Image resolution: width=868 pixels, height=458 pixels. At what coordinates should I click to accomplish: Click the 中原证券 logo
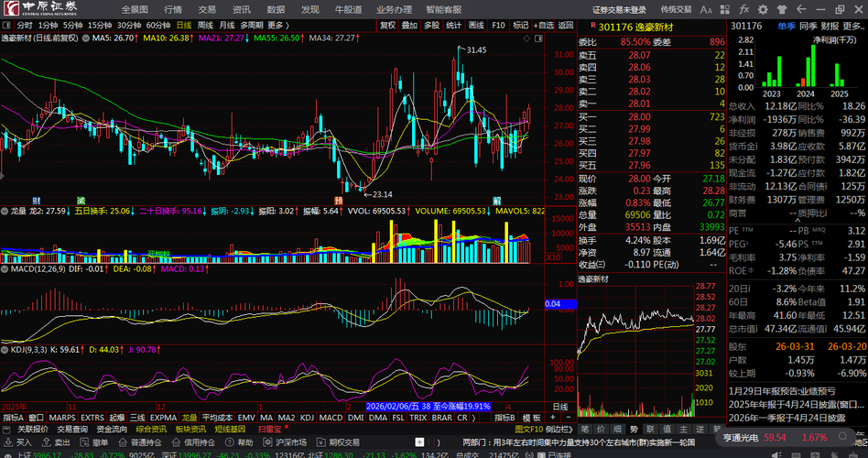(41, 8)
